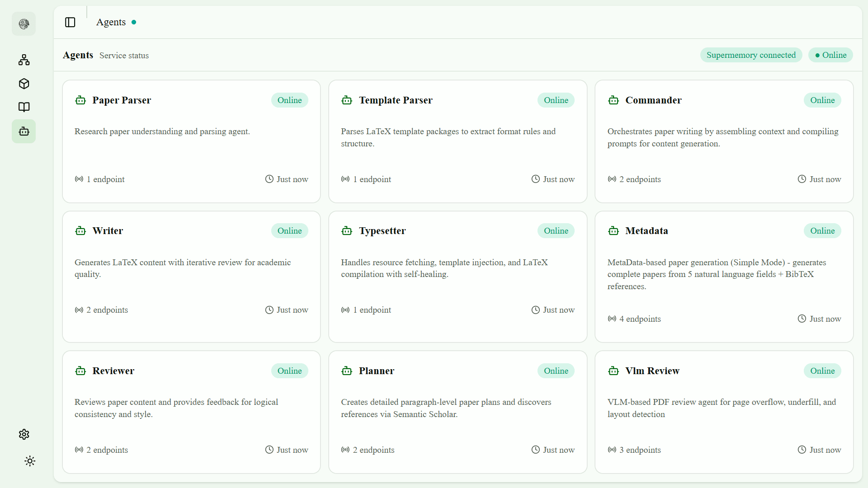Click Commander endpoints signal icon

click(x=612, y=179)
